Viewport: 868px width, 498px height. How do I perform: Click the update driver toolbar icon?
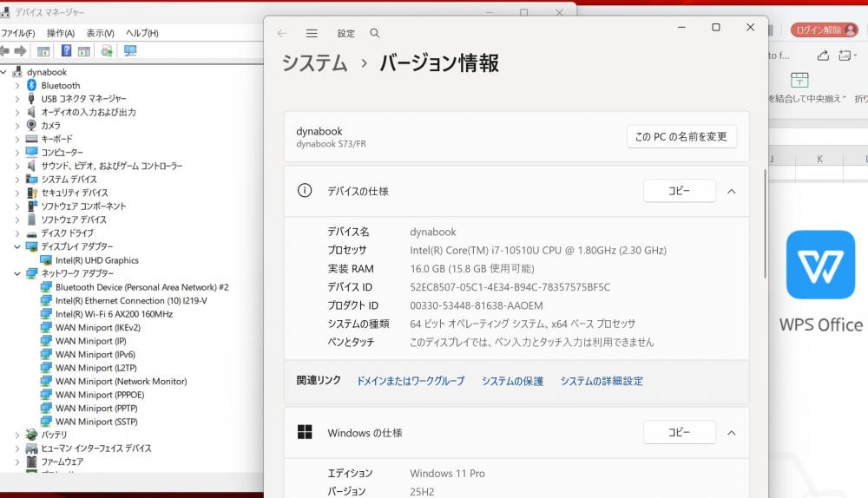tap(107, 51)
